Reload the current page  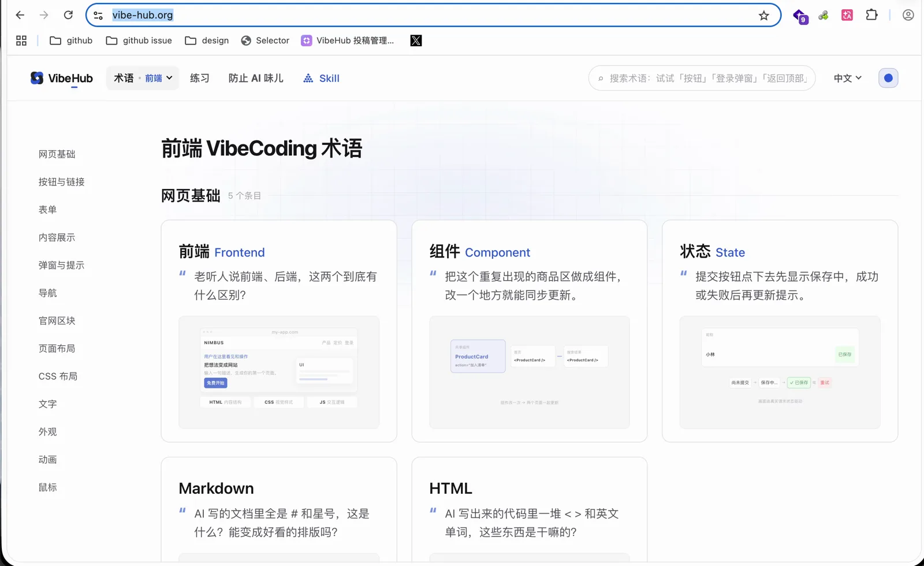(68, 15)
